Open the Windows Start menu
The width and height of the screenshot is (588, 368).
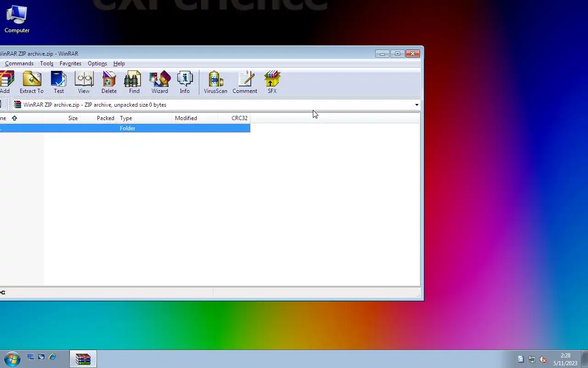pyautogui.click(x=12, y=359)
